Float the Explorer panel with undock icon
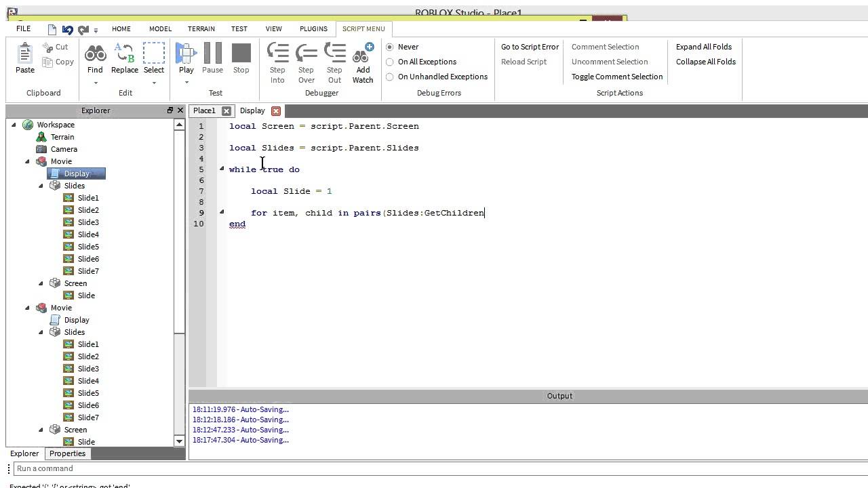Screen dimensions: 868x488 point(170,110)
